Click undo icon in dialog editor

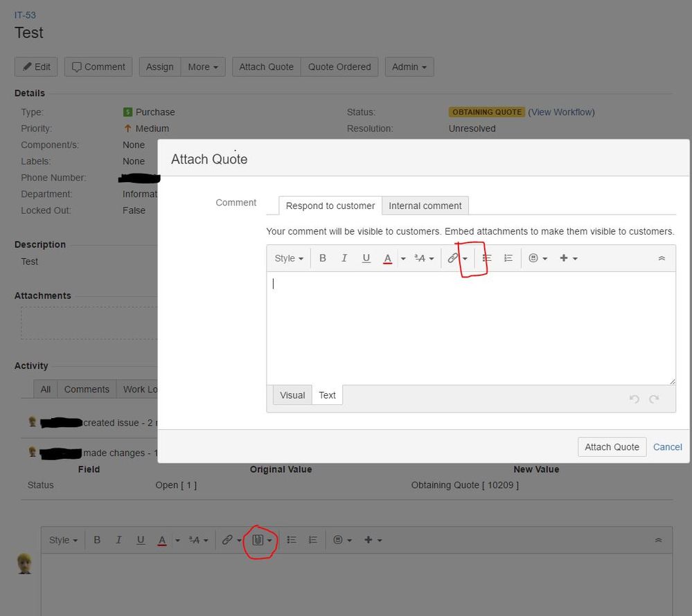[x=635, y=399]
